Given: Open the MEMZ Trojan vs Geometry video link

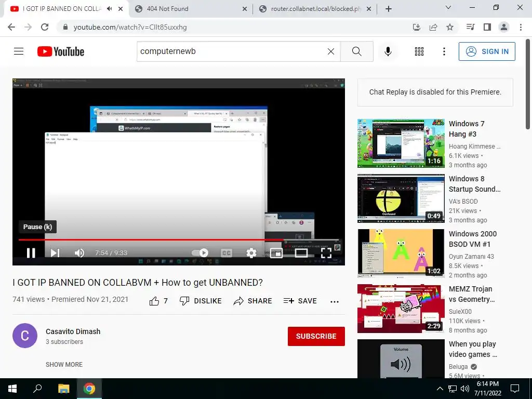Looking at the screenshot, I should pyautogui.click(x=472, y=294).
